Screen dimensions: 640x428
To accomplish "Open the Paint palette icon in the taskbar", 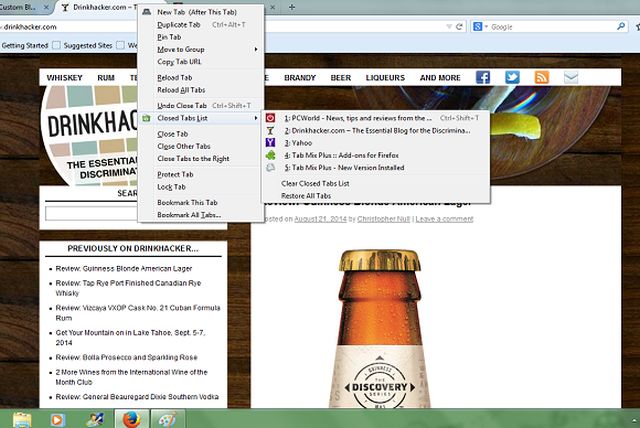I will (168, 419).
